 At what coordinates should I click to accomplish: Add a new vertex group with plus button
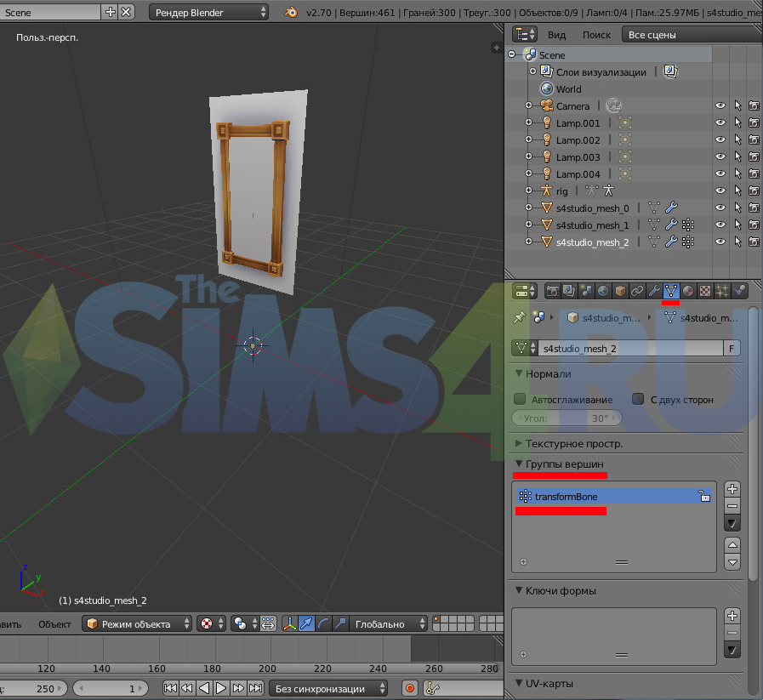point(732,489)
